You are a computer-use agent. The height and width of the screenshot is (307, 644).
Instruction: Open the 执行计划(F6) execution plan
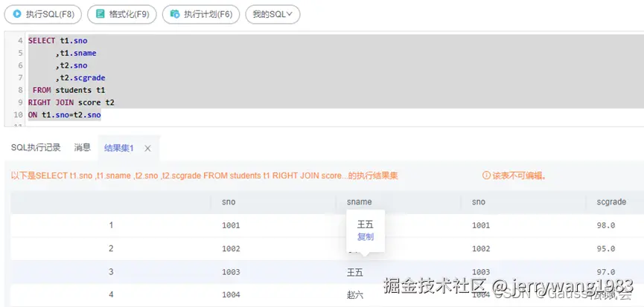click(201, 14)
